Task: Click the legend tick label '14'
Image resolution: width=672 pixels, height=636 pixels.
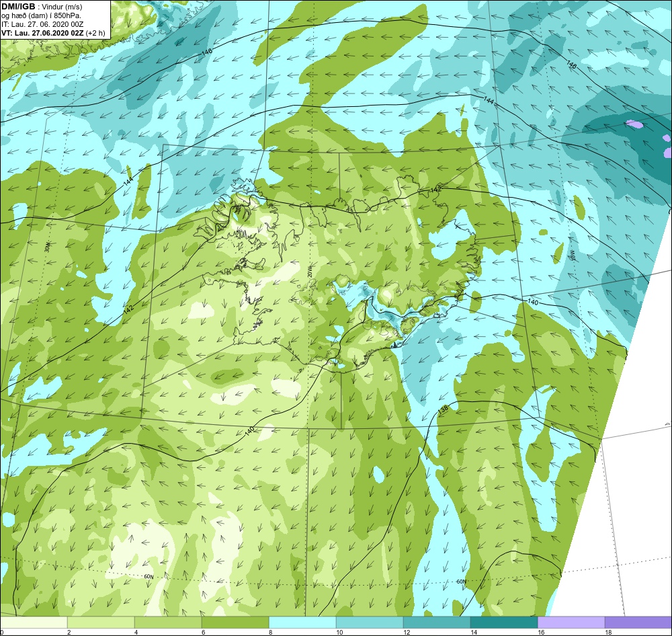Action: (474, 632)
